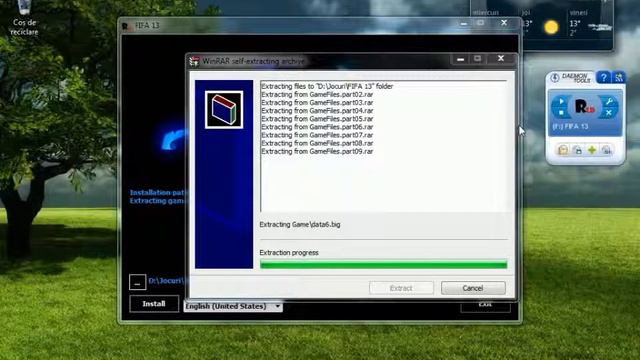
Task: Click the vineri 13° forecast in weather gadget
Action: [x=575, y=24]
